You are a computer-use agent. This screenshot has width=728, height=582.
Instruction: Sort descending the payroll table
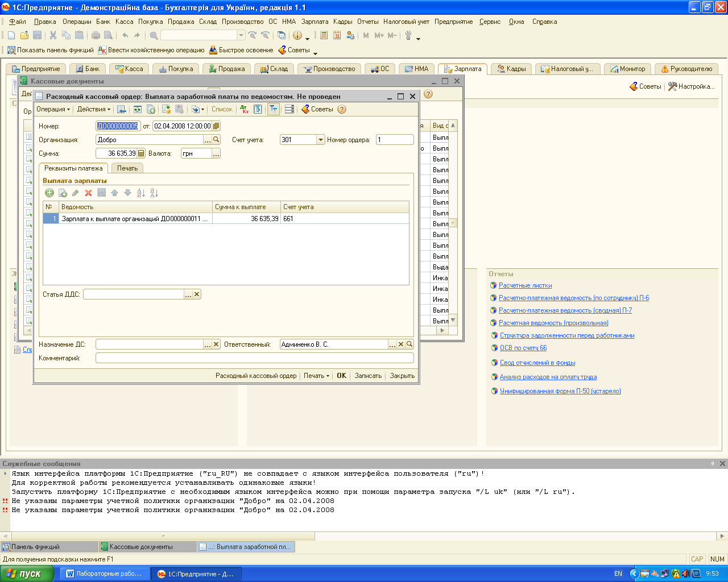[x=154, y=193]
